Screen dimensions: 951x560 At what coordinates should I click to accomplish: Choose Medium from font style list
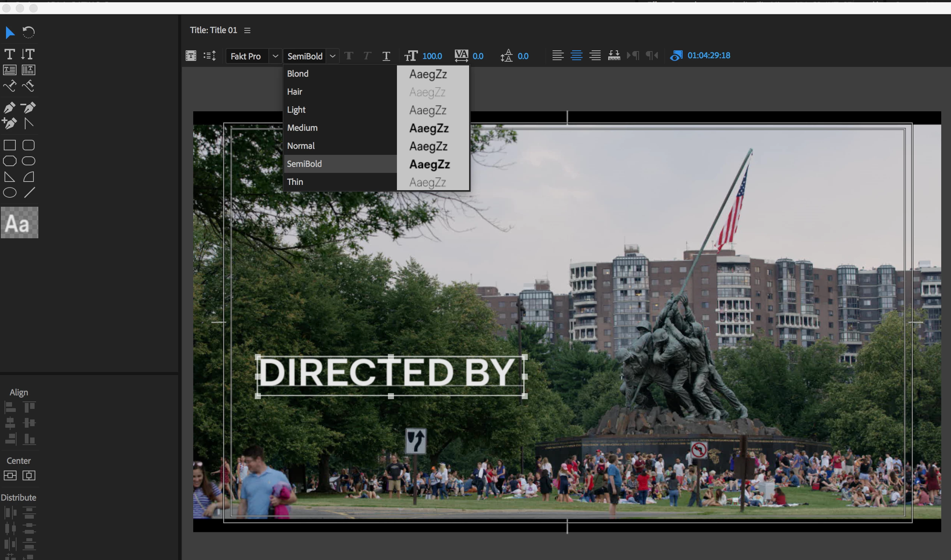pyautogui.click(x=302, y=128)
